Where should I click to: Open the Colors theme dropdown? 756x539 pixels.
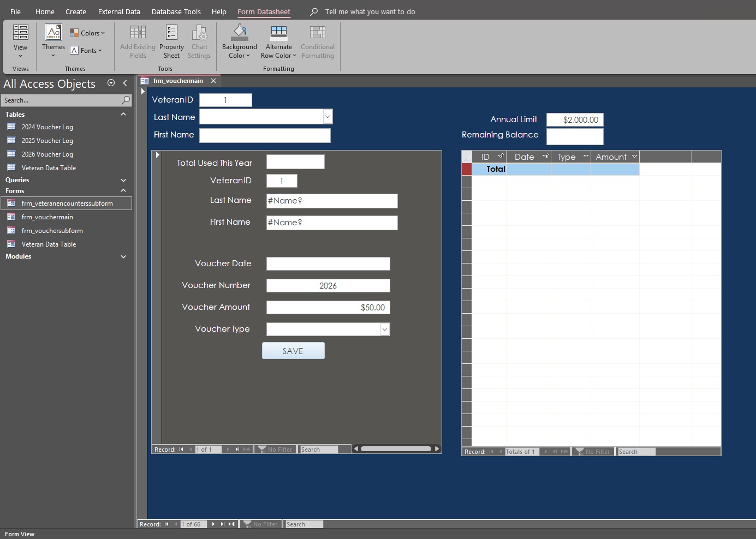pyautogui.click(x=87, y=33)
